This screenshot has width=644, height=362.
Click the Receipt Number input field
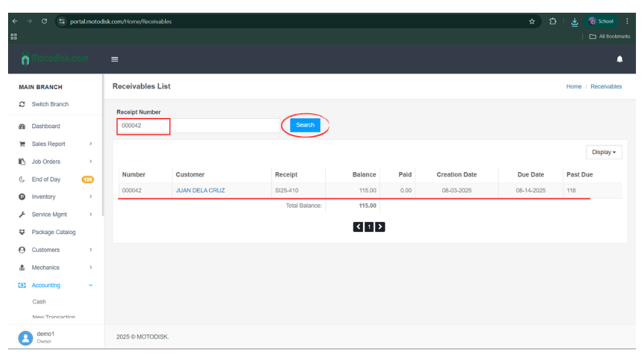pyautogui.click(x=198, y=125)
